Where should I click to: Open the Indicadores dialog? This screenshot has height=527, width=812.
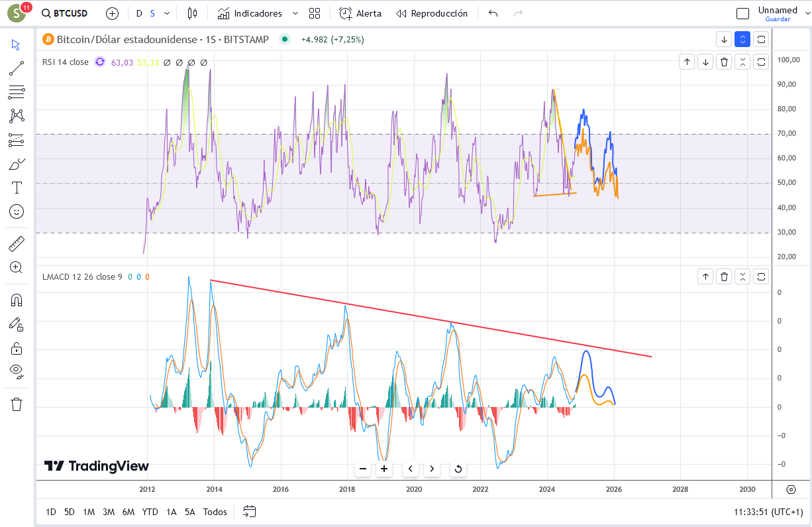250,13
